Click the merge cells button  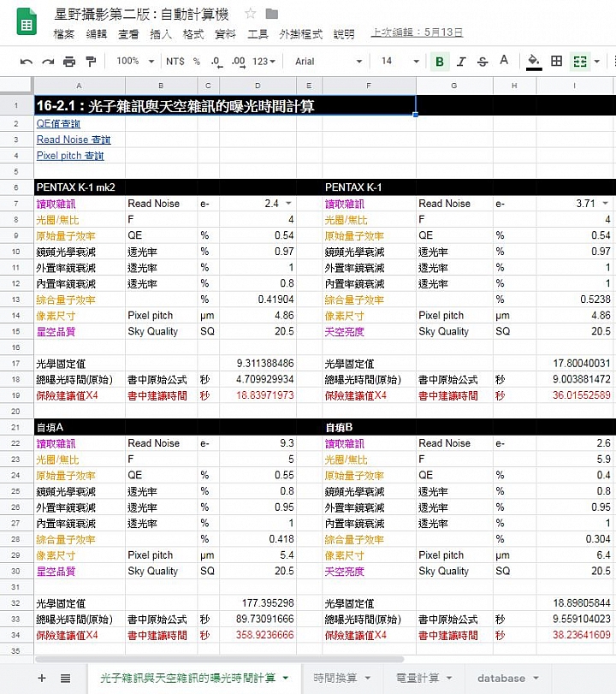(x=580, y=61)
